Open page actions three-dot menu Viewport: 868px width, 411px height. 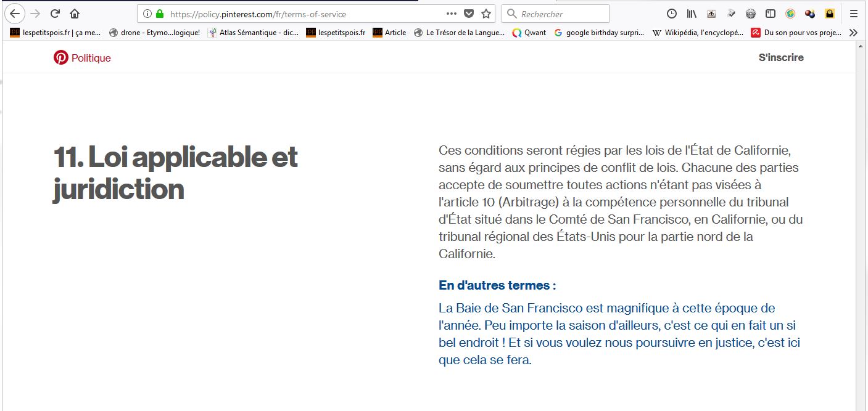point(451,14)
